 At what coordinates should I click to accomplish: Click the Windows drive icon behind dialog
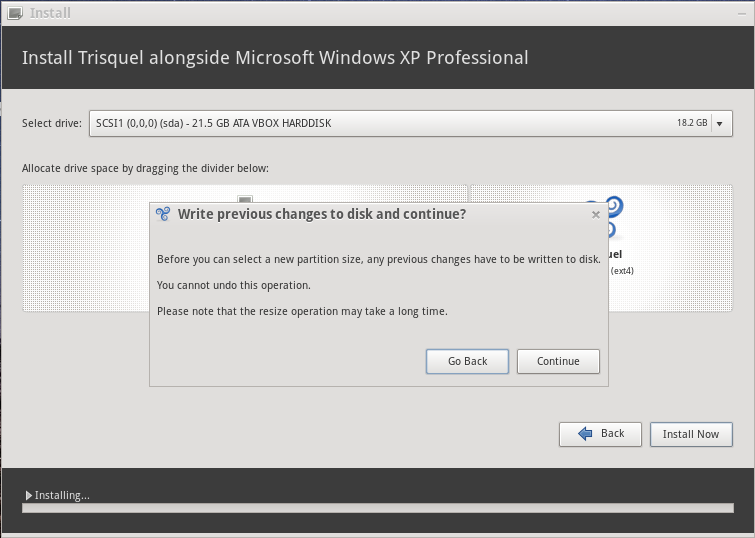(245, 199)
